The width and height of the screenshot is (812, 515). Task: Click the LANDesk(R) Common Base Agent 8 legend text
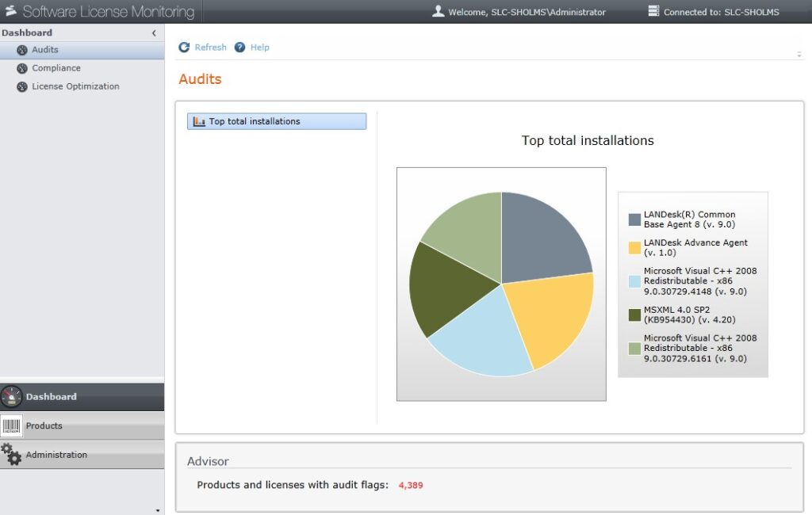pyautogui.click(x=689, y=219)
